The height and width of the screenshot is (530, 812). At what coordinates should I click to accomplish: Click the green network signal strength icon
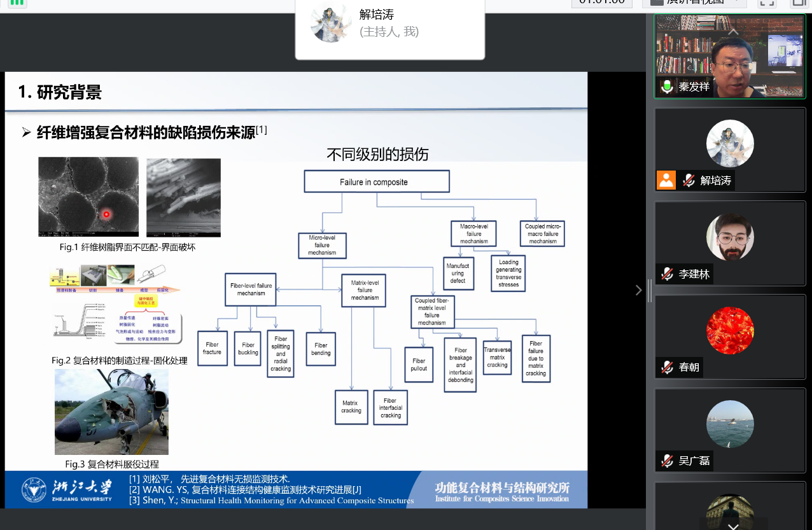17,2
